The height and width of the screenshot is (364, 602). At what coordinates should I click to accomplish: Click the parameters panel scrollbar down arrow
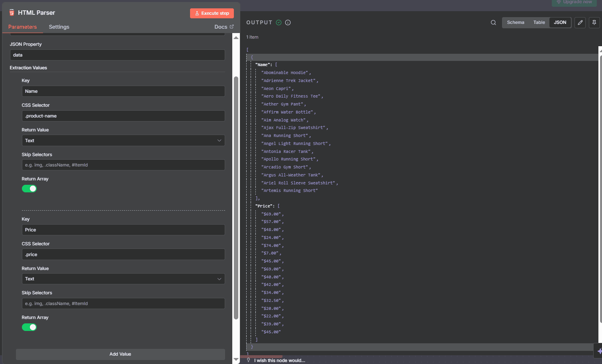[x=236, y=359]
